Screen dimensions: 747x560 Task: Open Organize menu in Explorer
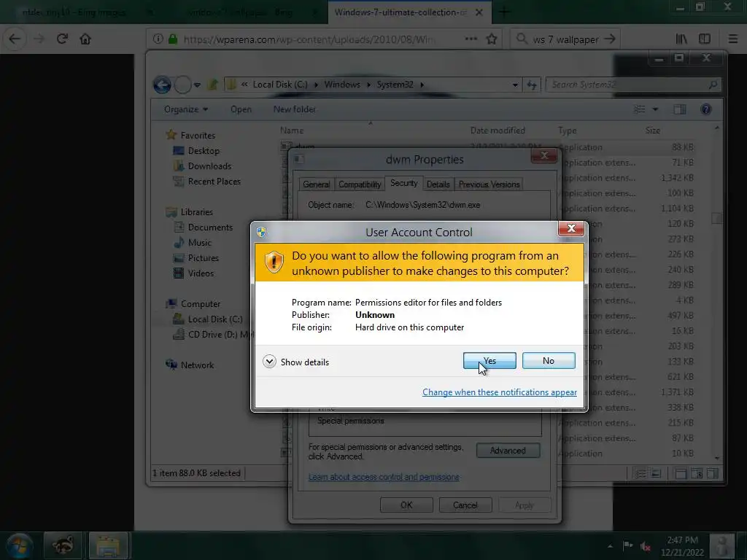pyautogui.click(x=186, y=109)
